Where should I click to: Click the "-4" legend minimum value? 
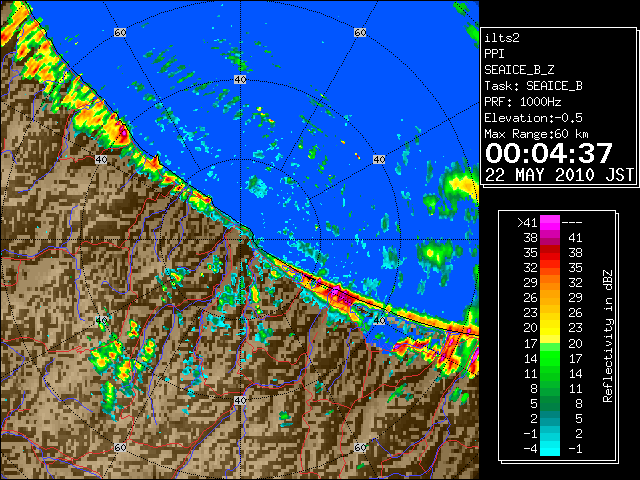point(530,449)
